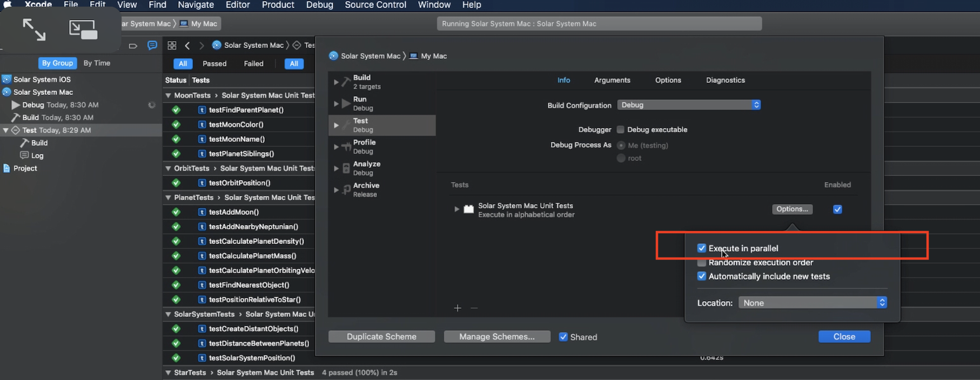The image size is (980, 380).
Task: Click the Close button
Action: 844,337
